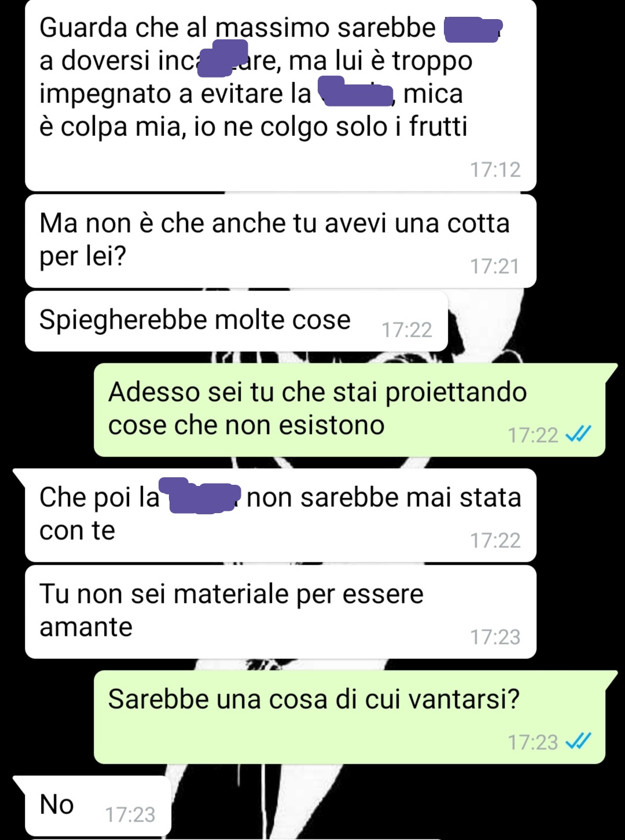Viewport: 625px width, 840px height.
Task: Select the message 'Spiegherebbe molte cose'
Action: pyautogui.click(x=236, y=321)
